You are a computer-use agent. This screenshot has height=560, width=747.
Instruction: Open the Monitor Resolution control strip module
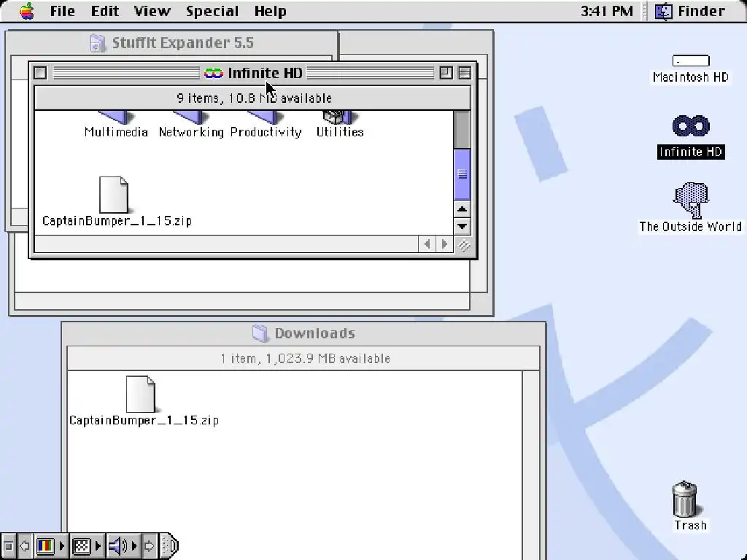coord(82,545)
